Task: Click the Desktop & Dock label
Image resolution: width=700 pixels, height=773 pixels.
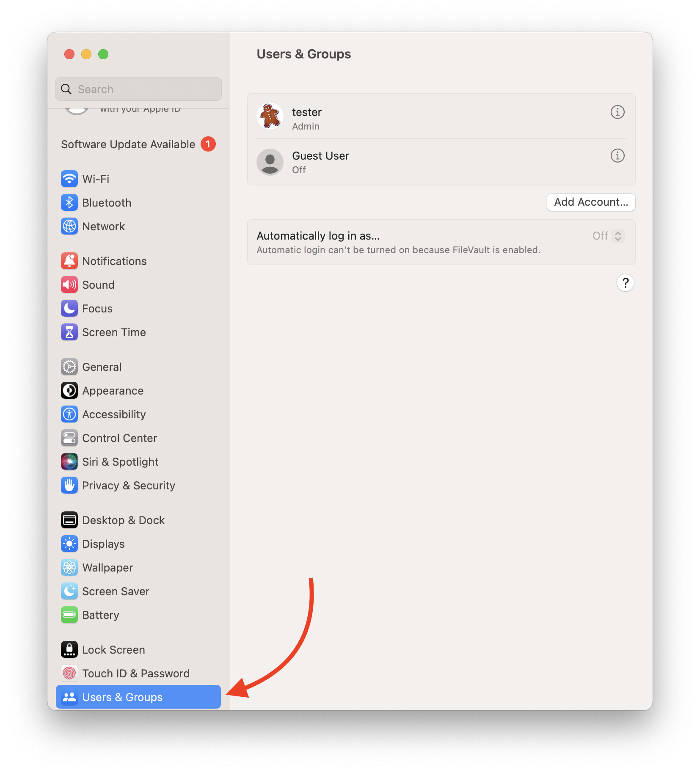Action: pyautogui.click(x=124, y=520)
